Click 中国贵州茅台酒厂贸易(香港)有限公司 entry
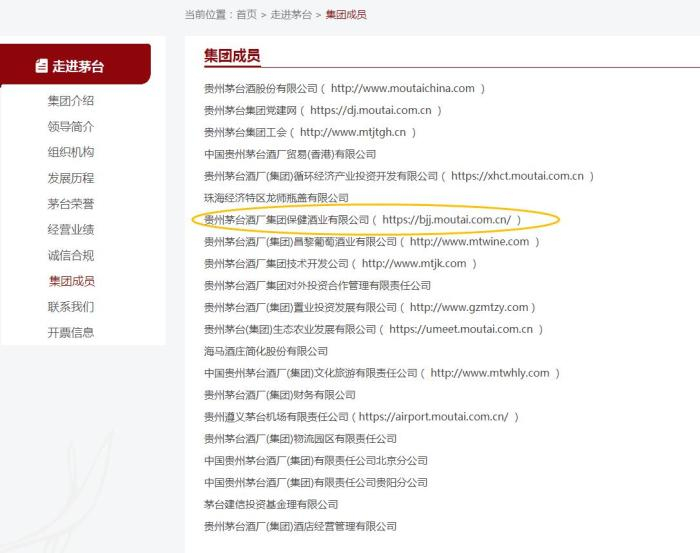This screenshot has height=553, width=700. point(290,154)
